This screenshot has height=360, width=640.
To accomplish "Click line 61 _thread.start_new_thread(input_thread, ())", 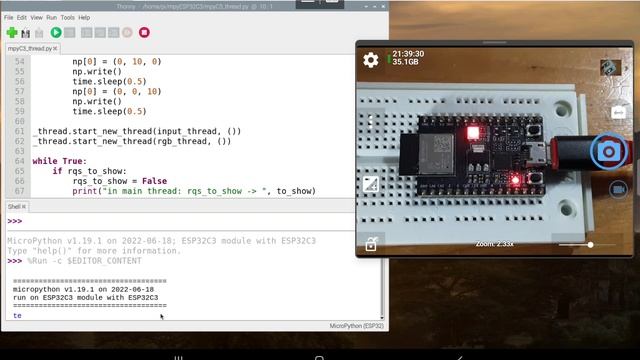I will (x=137, y=131).
